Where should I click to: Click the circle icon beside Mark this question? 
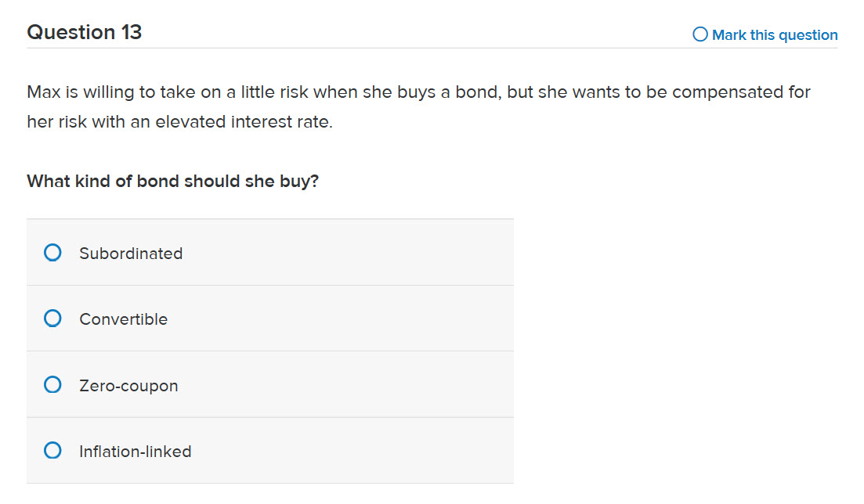[x=700, y=34]
